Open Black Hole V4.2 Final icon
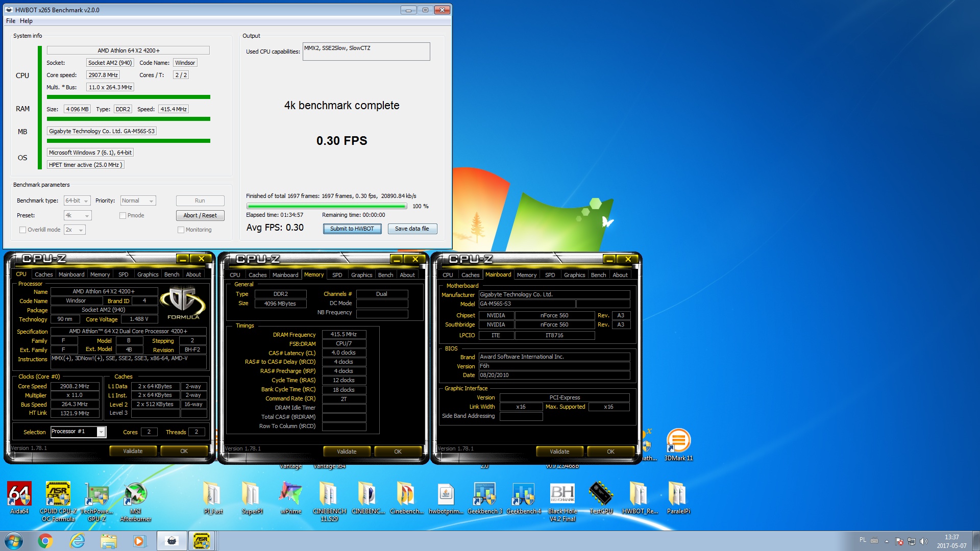This screenshot has height=551, width=980. 562,501
